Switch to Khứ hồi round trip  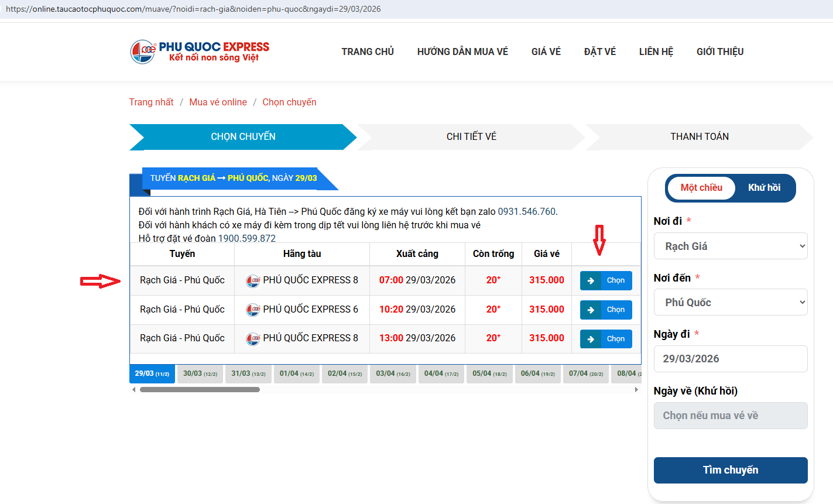tap(764, 188)
